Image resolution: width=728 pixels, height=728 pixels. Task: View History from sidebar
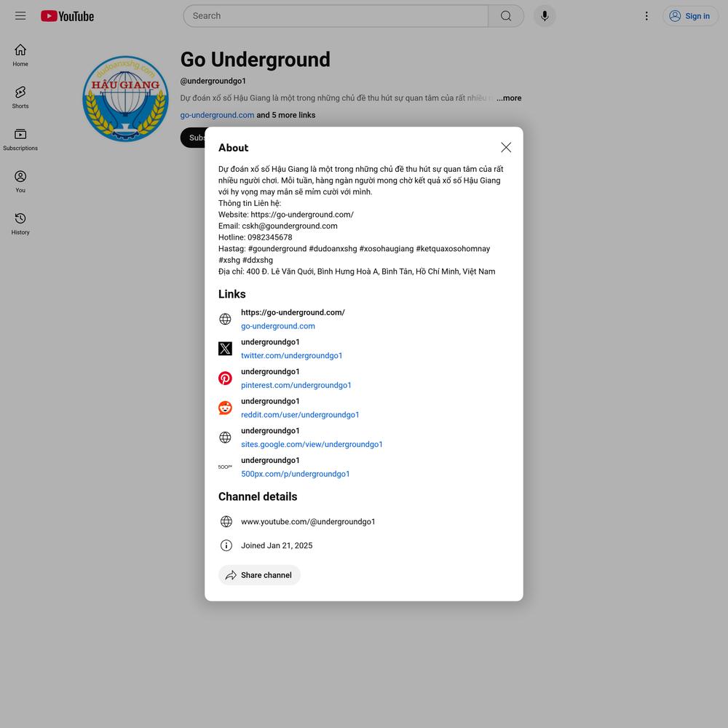coord(20,223)
